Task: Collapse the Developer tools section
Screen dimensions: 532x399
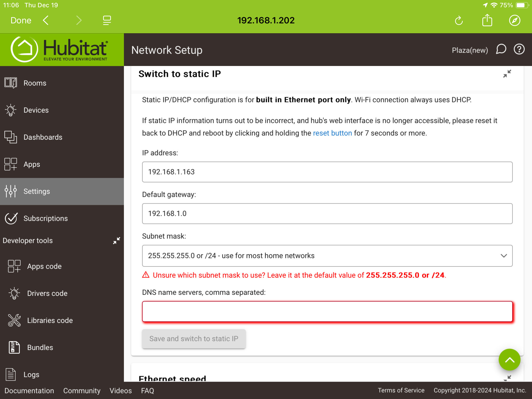Action: (x=117, y=241)
